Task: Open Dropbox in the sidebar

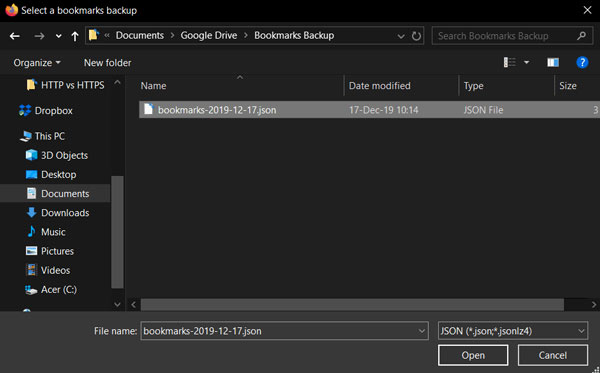Action: coord(46,111)
